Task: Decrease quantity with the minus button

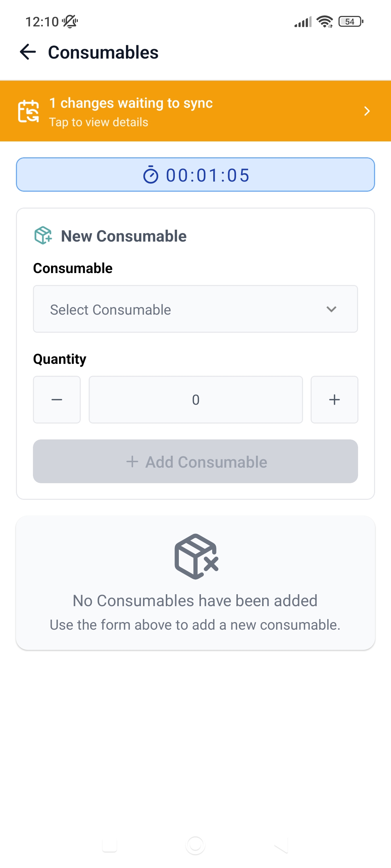Action: [57, 400]
